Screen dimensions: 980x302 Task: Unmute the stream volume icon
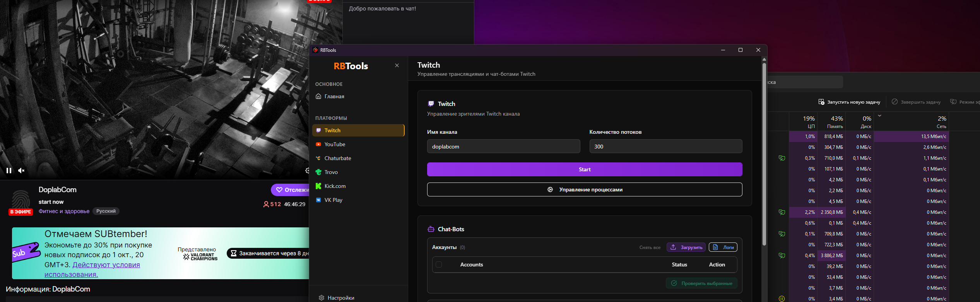point(21,171)
